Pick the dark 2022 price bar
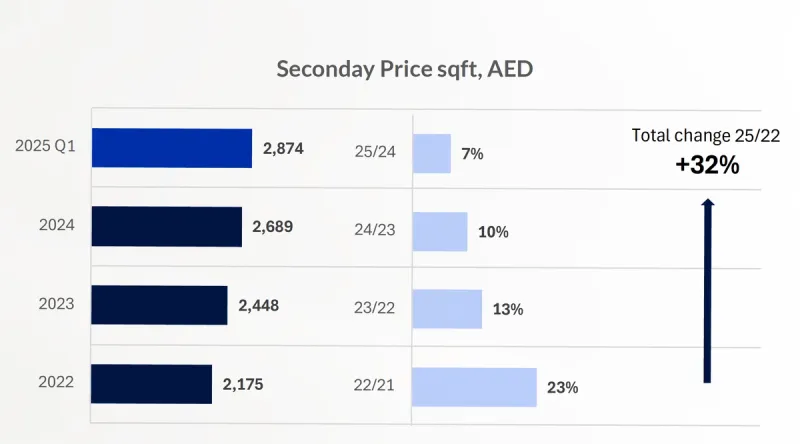The height and width of the screenshot is (444, 800). coord(151,384)
